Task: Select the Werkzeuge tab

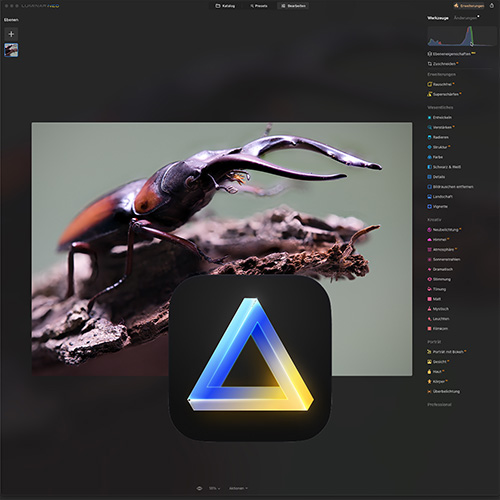Action: (438, 18)
